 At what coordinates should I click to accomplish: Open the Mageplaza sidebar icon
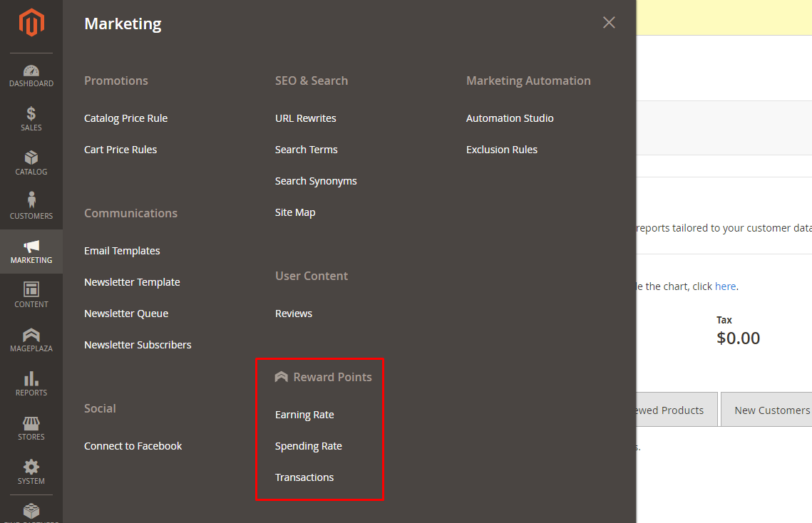click(x=31, y=335)
